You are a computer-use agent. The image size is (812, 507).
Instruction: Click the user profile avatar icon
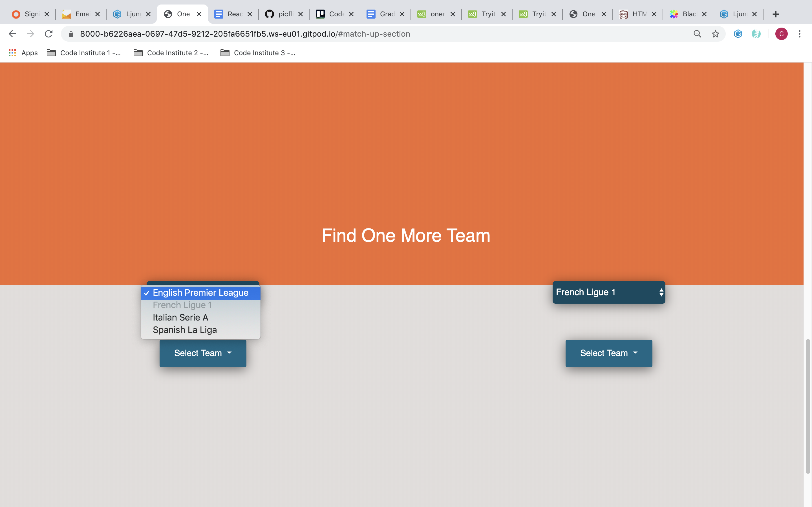(782, 33)
